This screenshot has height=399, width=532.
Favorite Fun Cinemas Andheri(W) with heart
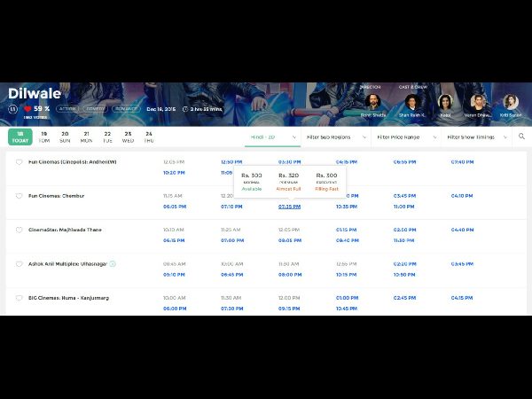tap(19, 162)
